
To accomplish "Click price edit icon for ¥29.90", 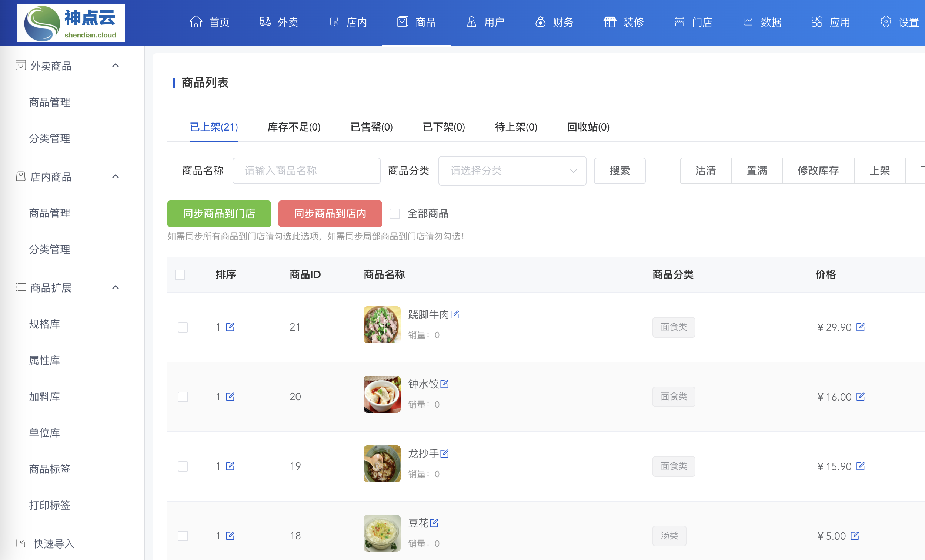I will point(861,327).
